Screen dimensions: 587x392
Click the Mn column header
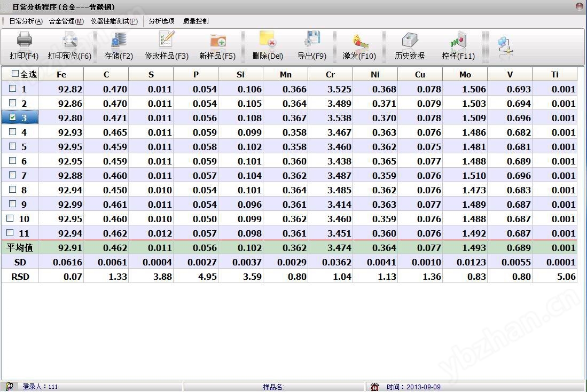click(286, 75)
